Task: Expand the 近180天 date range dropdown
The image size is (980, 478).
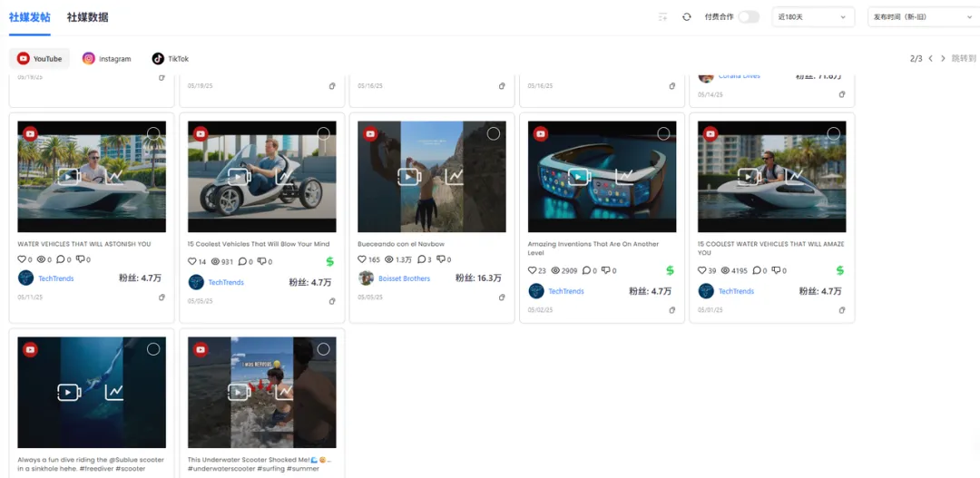Action: [812, 17]
